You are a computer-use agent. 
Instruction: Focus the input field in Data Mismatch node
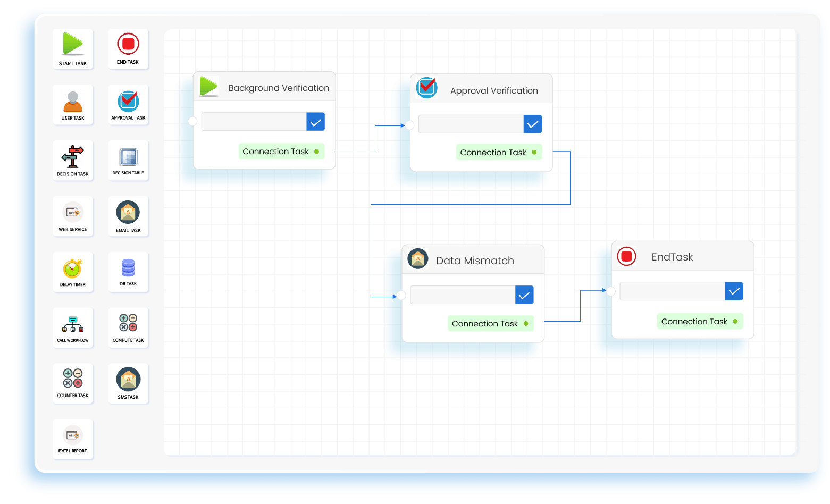coord(463,295)
